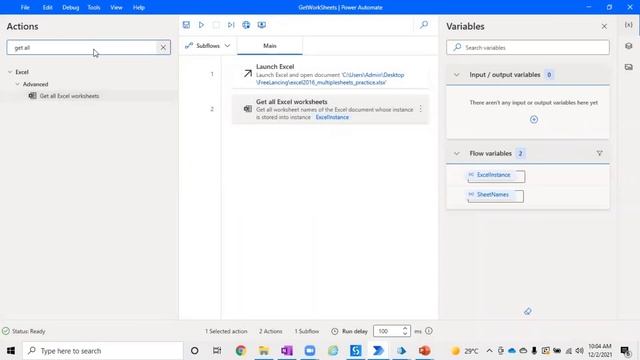The height and width of the screenshot is (360, 640).
Task: Open File Explorer from the taskbar
Action: [x=264, y=351]
